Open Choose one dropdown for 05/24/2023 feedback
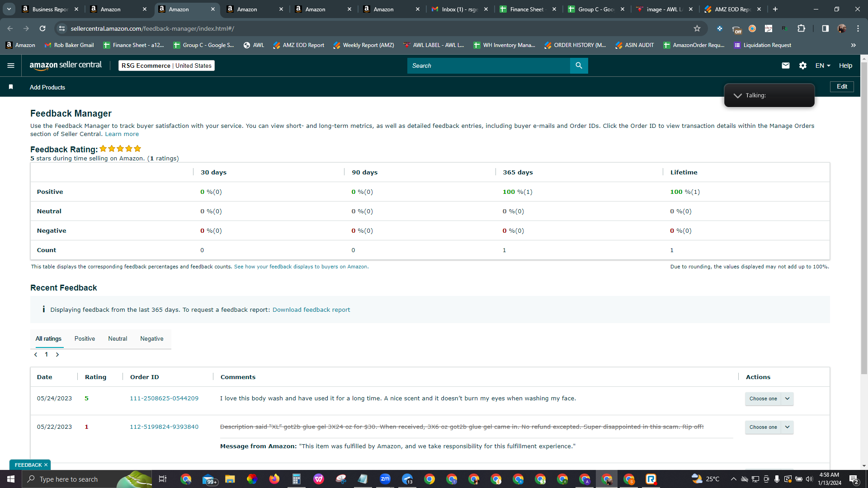Image resolution: width=868 pixels, height=488 pixels. [769, 399]
